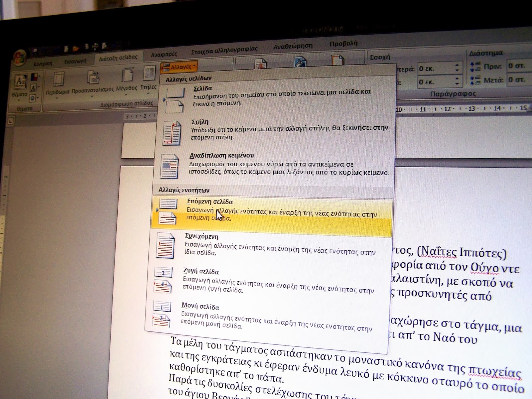
Task: Click the Πριν spacing field showing 0 στ.
Action: (x=519, y=66)
